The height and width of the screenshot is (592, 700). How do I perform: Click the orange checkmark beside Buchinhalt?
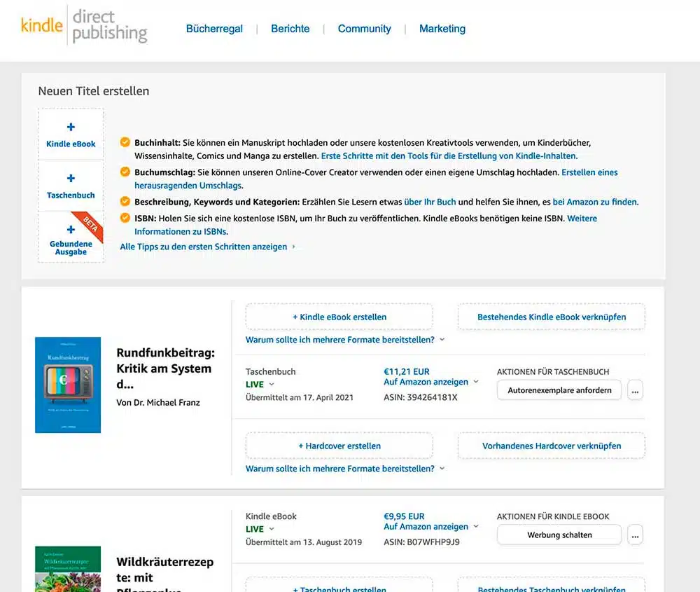pyautogui.click(x=125, y=142)
